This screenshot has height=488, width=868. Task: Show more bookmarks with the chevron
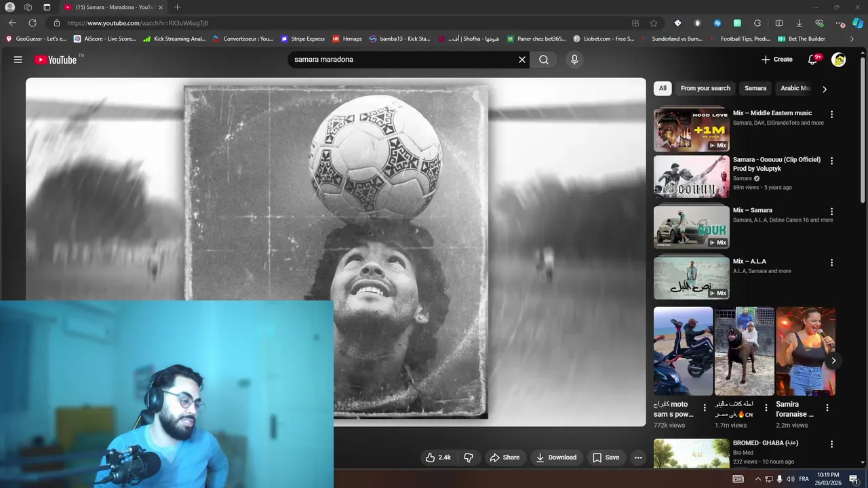click(x=852, y=39)
